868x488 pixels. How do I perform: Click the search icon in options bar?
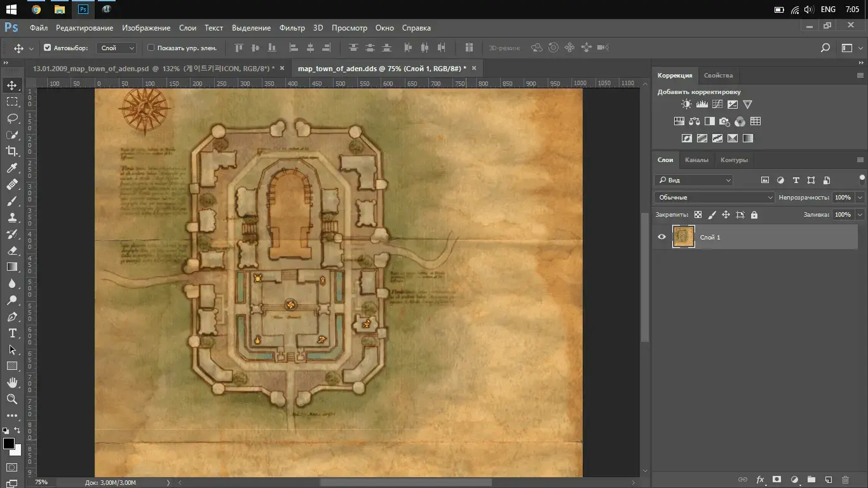tap(825, 48)
